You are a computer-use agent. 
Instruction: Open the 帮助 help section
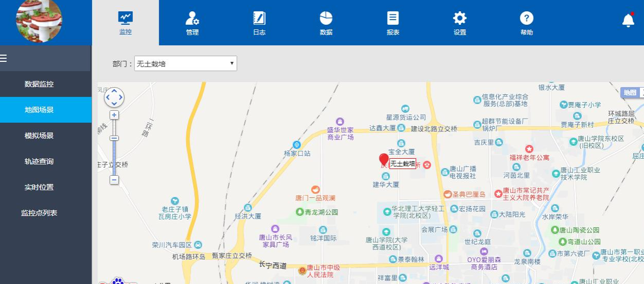[x=527, y=23]
